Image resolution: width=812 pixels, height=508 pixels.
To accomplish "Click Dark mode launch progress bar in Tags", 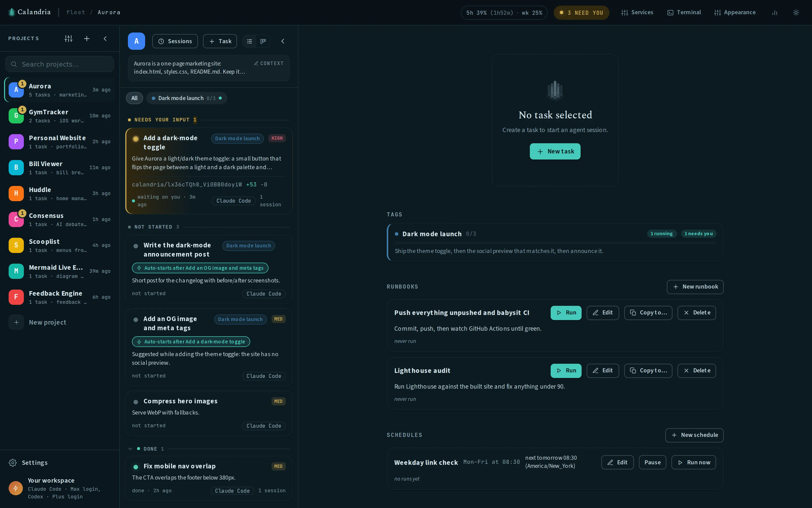I will [x=555, y=243].
